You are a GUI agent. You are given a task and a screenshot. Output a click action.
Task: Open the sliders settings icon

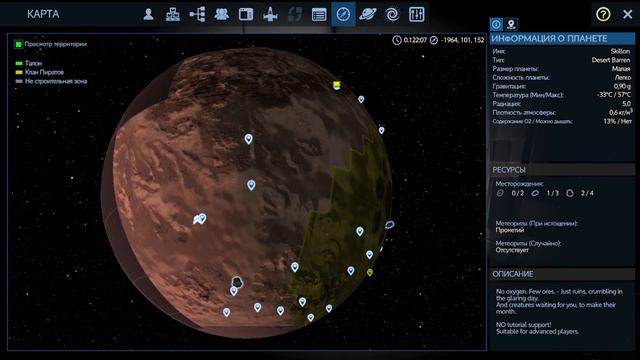[x=416, y=14]
